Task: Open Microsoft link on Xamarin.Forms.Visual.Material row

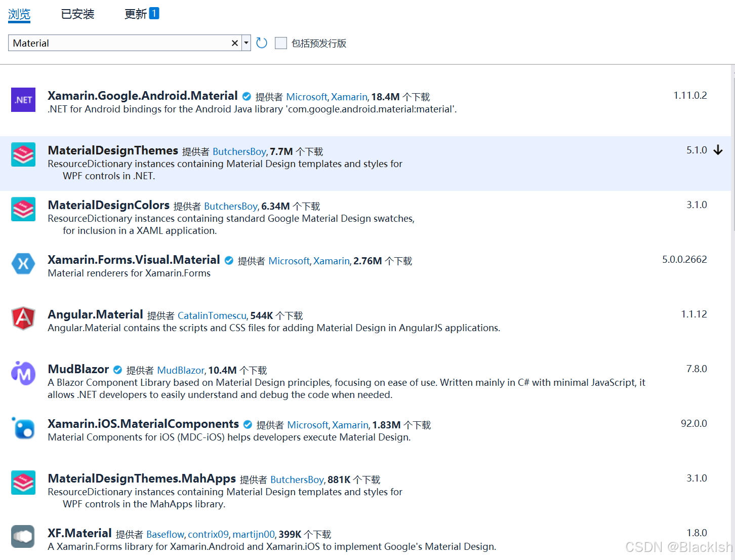Action: [x=289, y=261]
